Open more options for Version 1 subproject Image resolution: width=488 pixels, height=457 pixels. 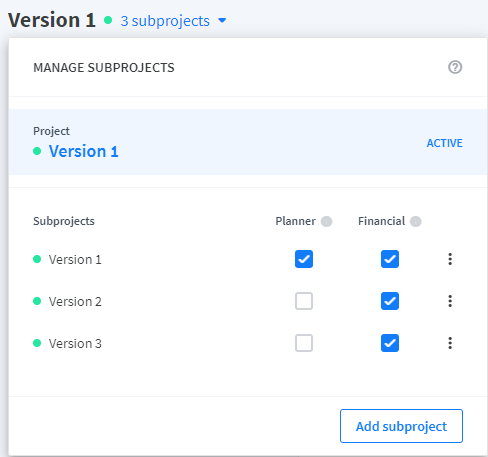tap(450, 259)
